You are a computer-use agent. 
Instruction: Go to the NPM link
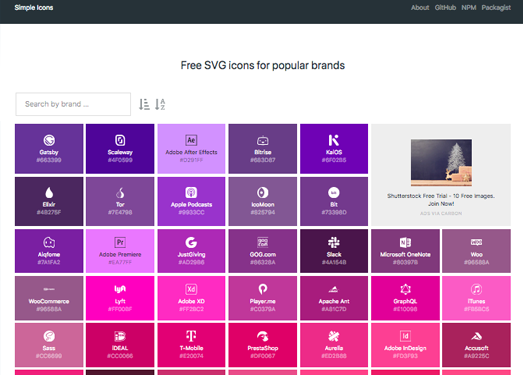point(469,8)
